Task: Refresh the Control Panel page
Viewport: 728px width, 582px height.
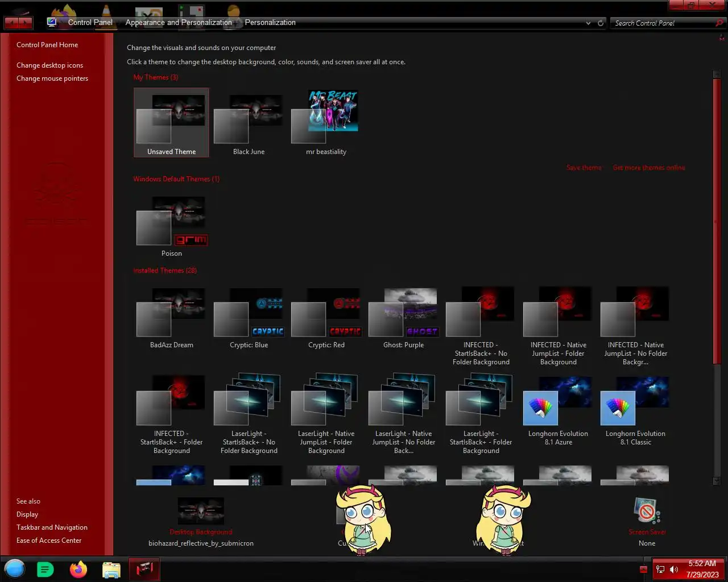Action: pyautogui.click(x=601, y=23)
